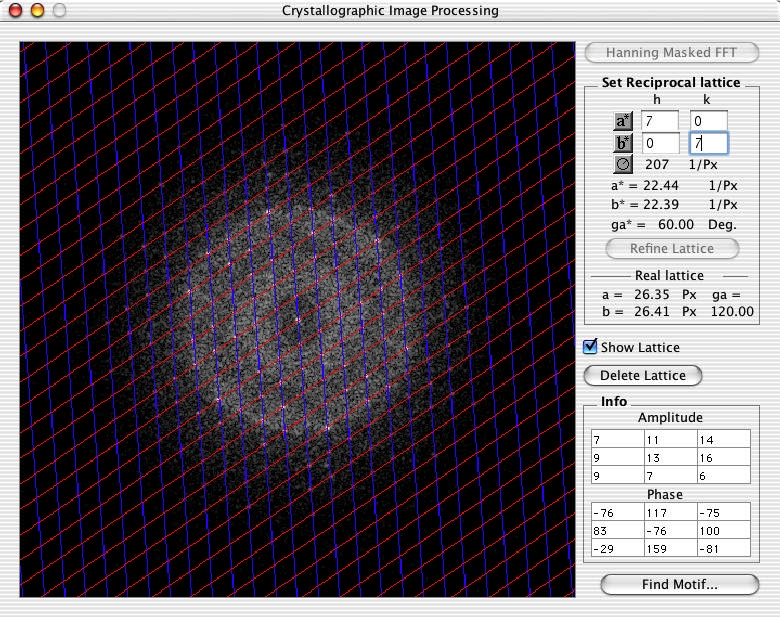The width and height of the screenshot is (780, 617).
Task: Click the Crystallographic Image Processing title bar
Action: point(390,10)
